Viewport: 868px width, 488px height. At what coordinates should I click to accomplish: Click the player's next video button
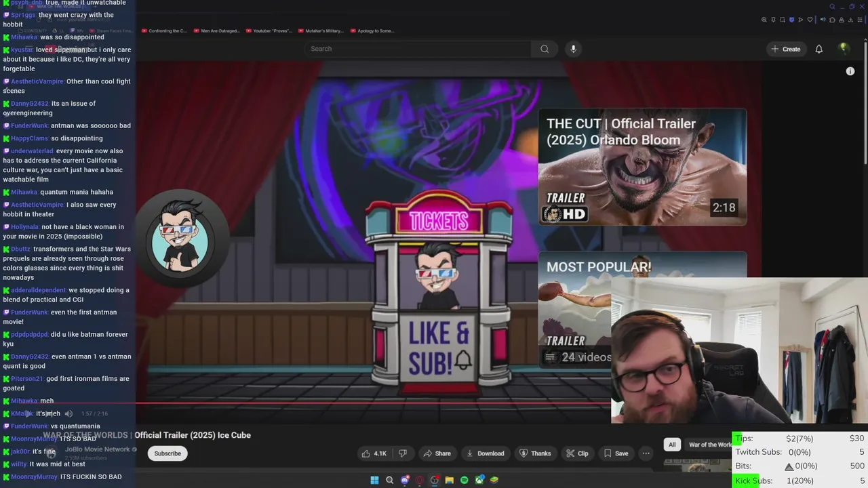[x=49, y=413]
